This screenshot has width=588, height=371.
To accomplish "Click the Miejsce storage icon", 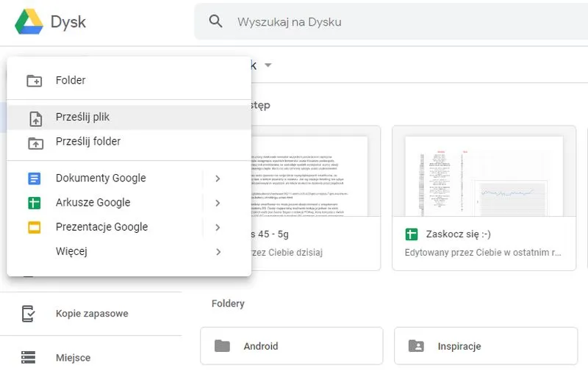I will [28, 358].
